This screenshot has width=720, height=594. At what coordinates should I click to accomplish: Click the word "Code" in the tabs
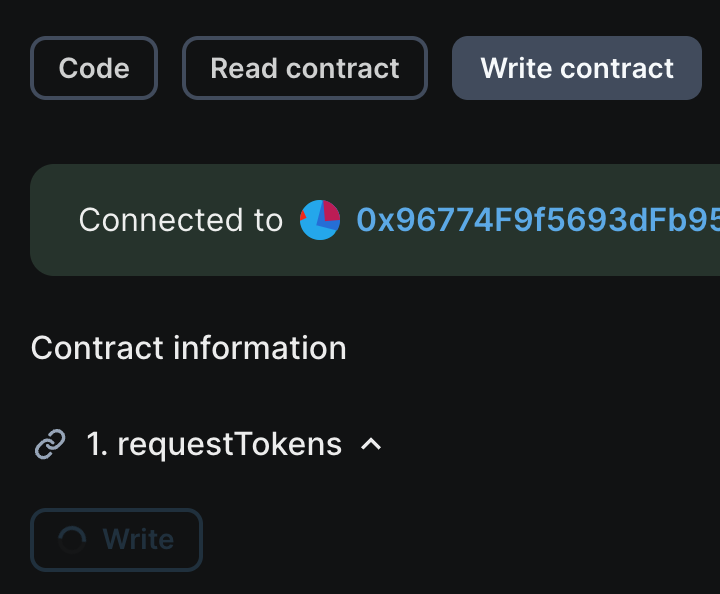(94, 68)
